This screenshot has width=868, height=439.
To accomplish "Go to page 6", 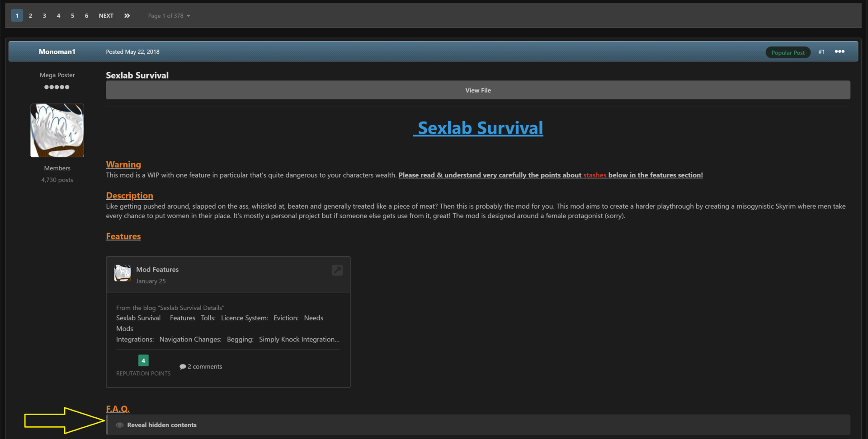I will tap(86, 16).
